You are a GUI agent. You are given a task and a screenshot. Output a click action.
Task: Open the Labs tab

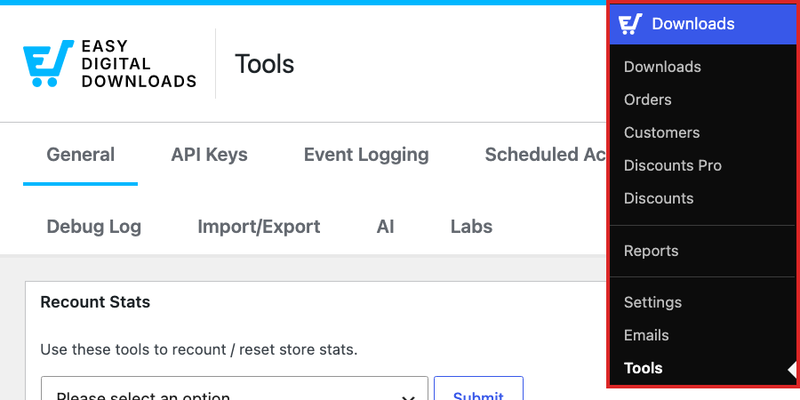pos(471,227)
